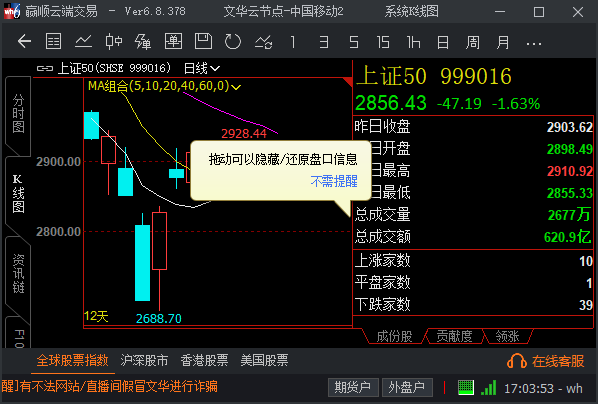598x404 pixels.
Task: Select 沪深股市 bottom tab
Action: coord(144,360)
